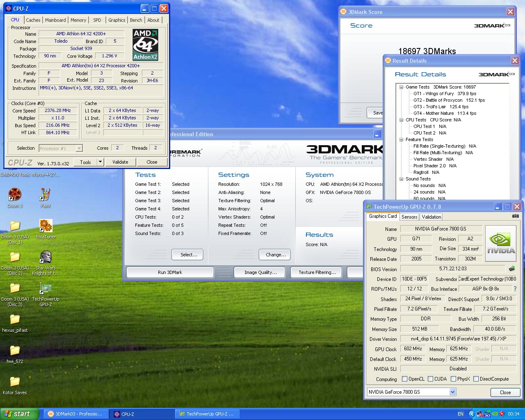Click the Change... button under Settings

pos(276,255)
